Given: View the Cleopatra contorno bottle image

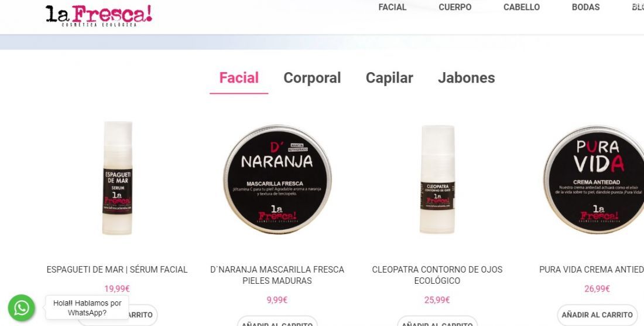Looking at the screenshot, I should (x=437, y=179).
